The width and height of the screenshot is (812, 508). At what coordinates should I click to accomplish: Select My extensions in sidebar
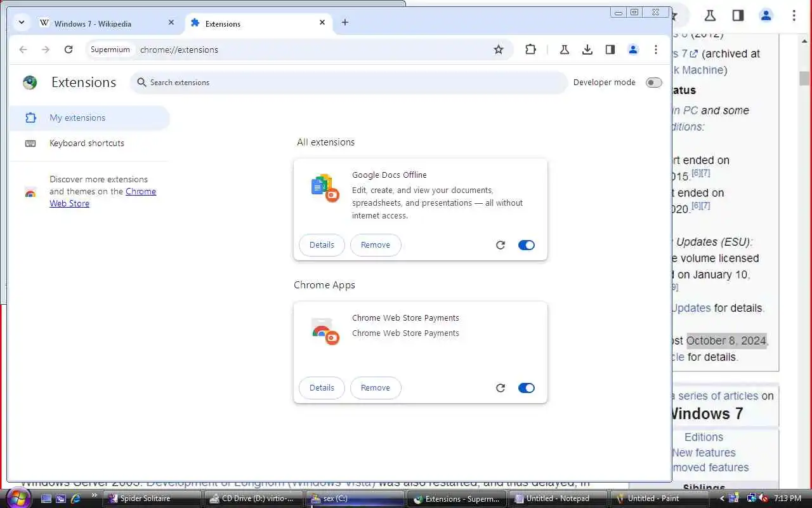(89, 118)
